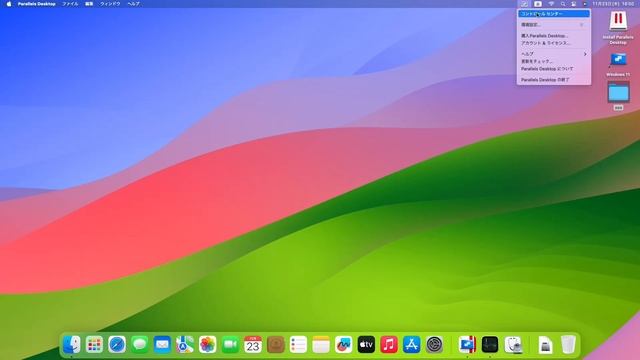This screenshot has height=360, width=640.
Task: Open FaceTime from the Dock
Action: pyautogui.click(x=230, y=344)
